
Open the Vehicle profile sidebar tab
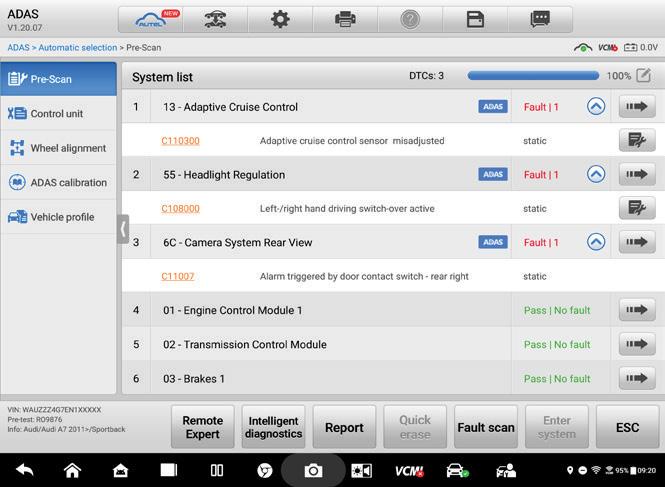point(59,217)
